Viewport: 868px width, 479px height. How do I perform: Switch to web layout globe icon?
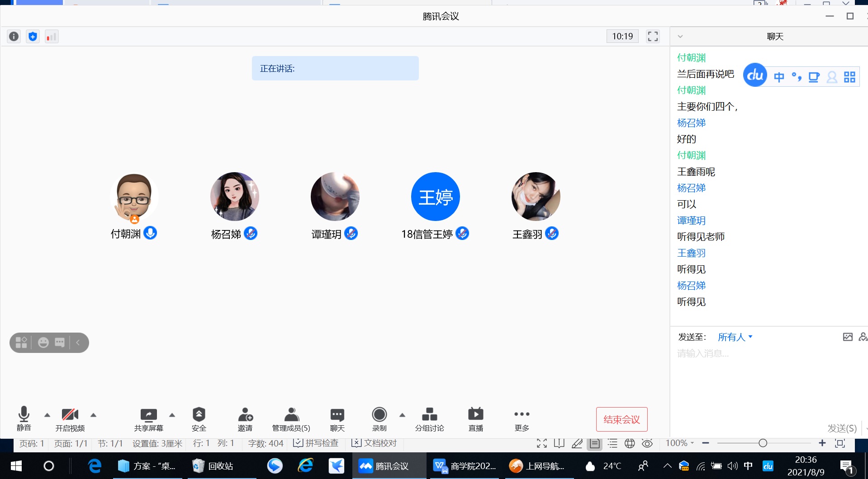pyautogui.click(x=630, y=443)
